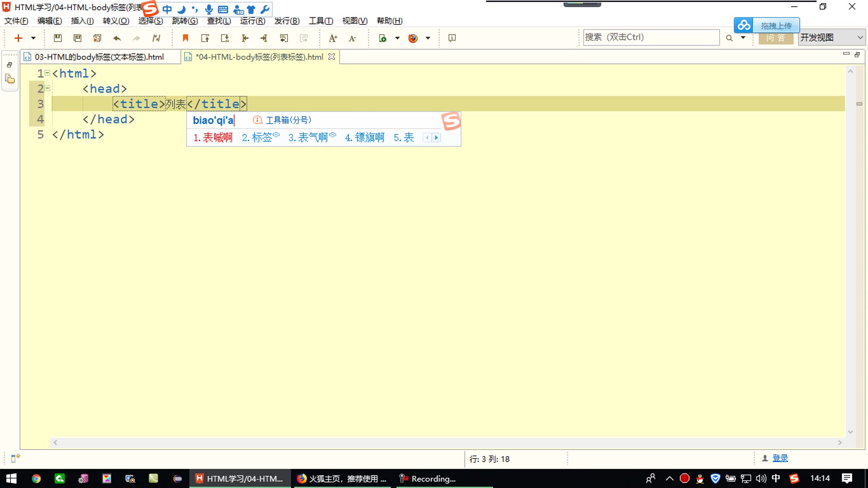Click the info panel toolbar icon
Screen dimensions: 868x488
(x=452, y=38)
